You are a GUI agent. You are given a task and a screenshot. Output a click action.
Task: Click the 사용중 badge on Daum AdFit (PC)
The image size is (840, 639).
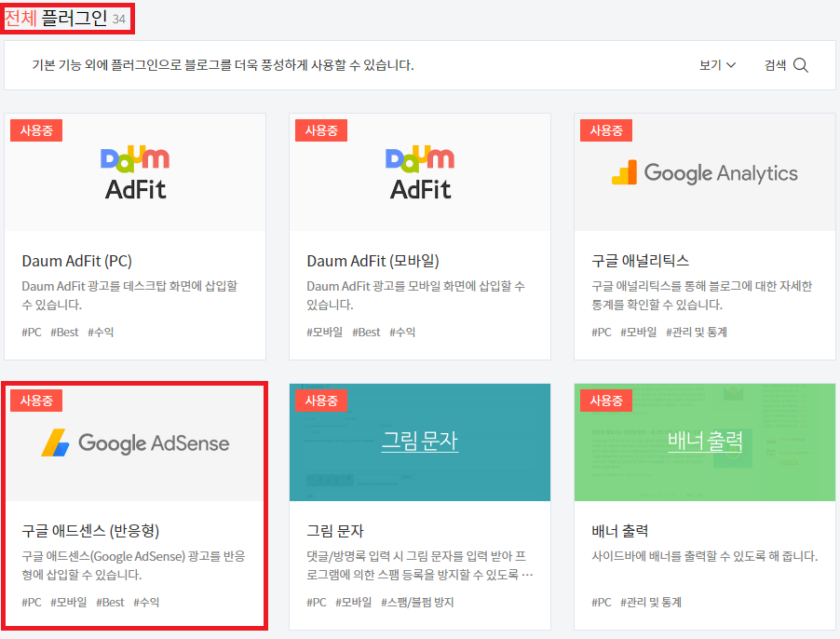click(36, 130)
